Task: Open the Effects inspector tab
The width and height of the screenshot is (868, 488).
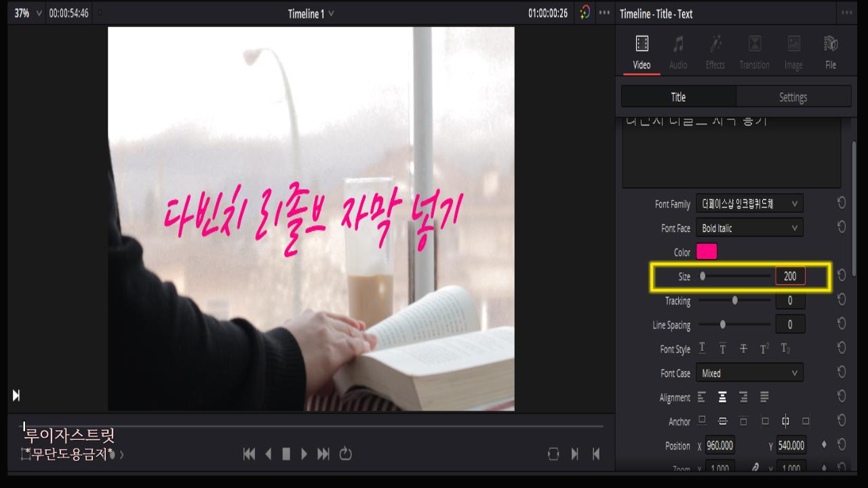Action: pyautogui.click(x=715, y=53)
